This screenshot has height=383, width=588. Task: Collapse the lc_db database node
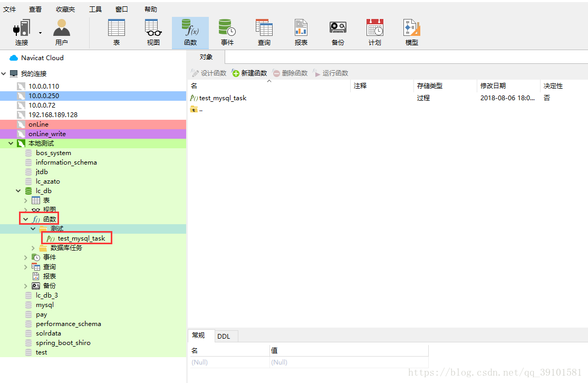tap(18, 191)
